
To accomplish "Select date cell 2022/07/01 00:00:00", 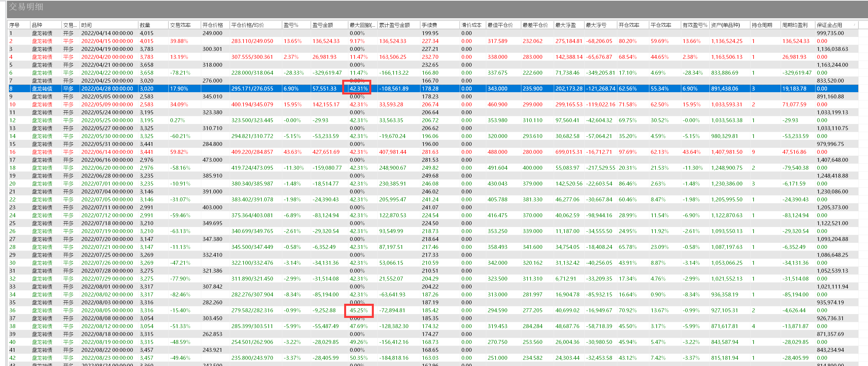I will click(x=107, y=184).
